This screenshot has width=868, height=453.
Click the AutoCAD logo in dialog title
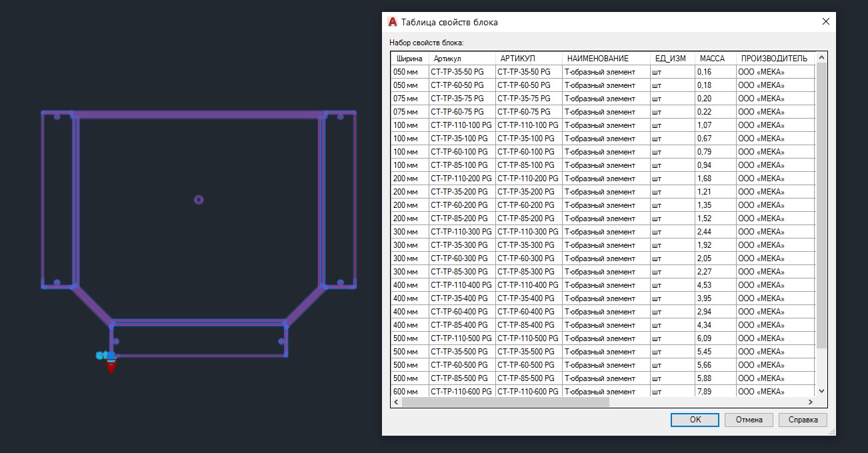[393, 21]
